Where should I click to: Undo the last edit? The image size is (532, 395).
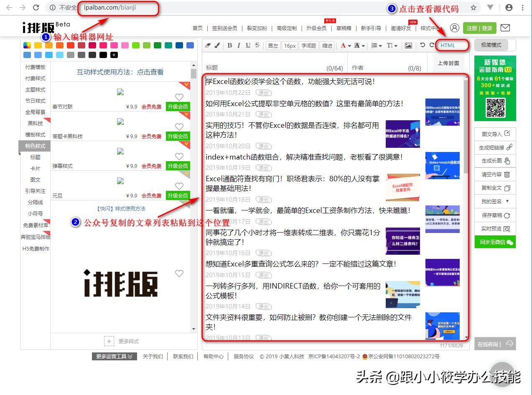423,45
